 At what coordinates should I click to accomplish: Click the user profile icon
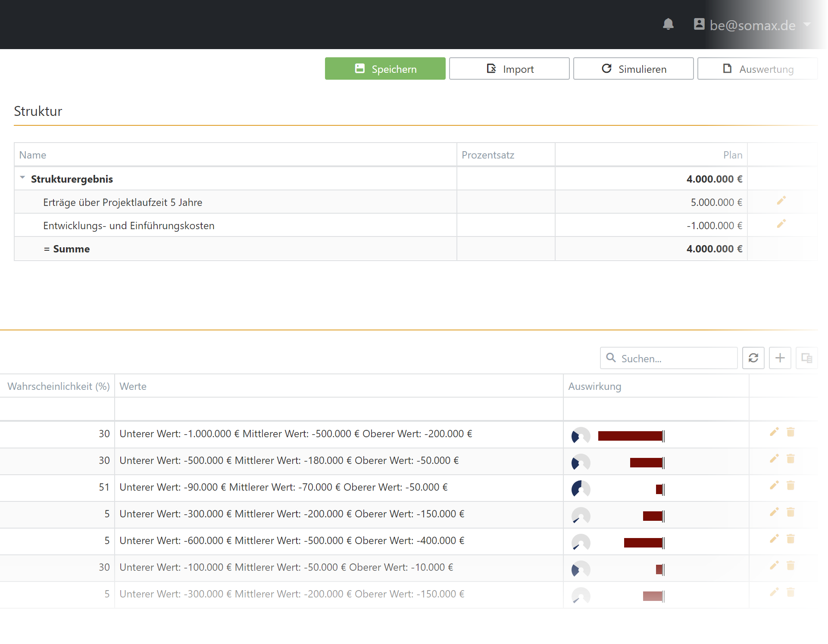[x=699, y=24]
